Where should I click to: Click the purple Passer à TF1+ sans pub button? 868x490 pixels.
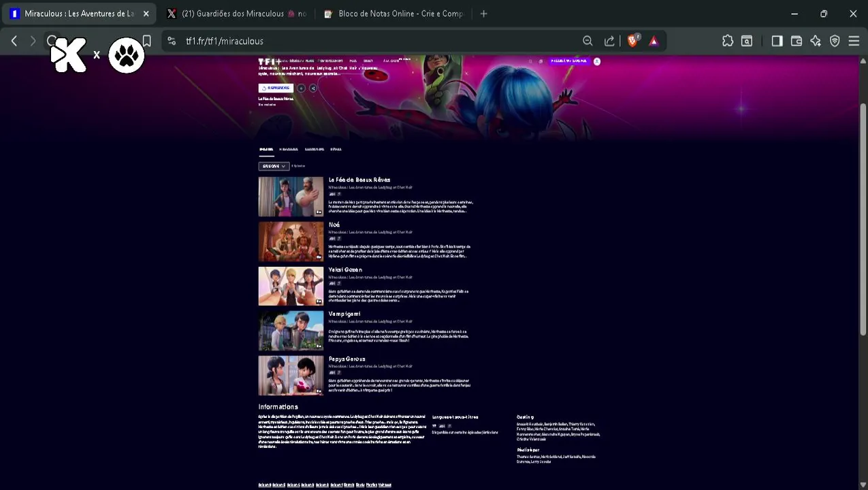(x=569, y=61)
